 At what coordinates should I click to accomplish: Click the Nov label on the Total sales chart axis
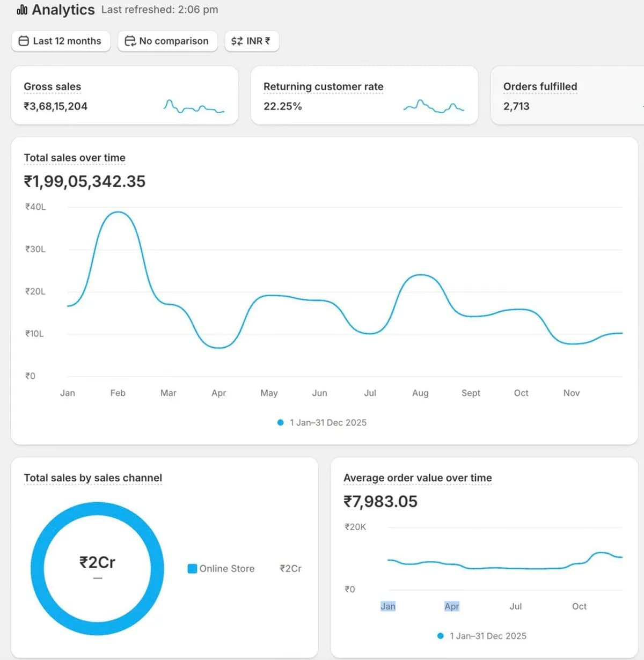(x=572, y=393)
